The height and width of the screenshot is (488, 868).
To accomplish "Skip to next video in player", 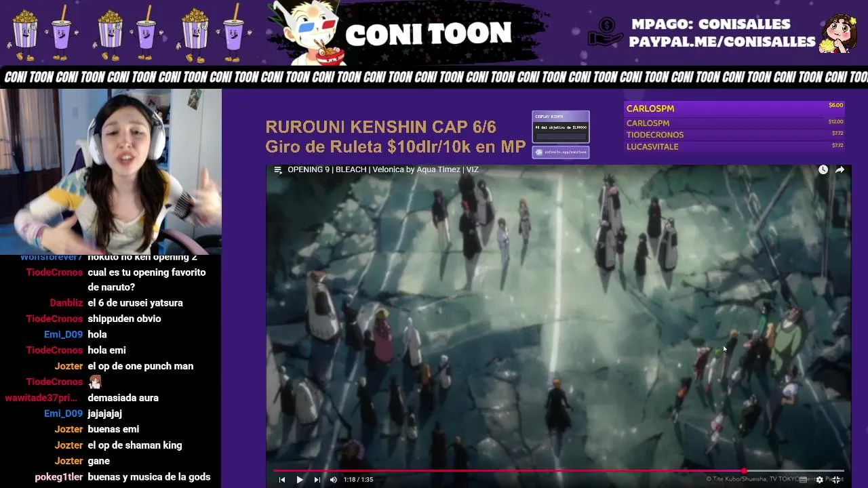I will pos(317,480).
